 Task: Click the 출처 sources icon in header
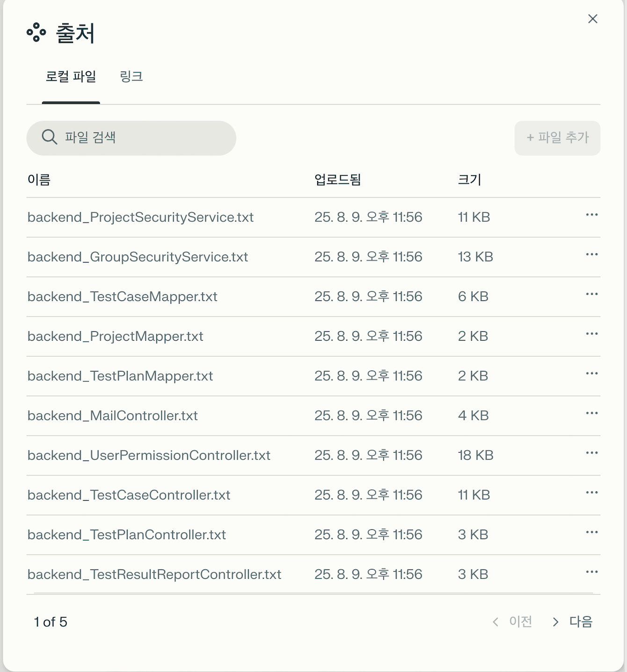35,33
